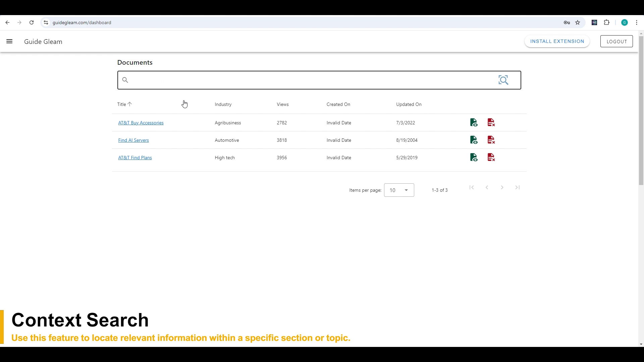This screenshot has height=362, width=644.
Task: Bookmark this page with star icon
Action: pyautogui.click(x=578, y=22)
